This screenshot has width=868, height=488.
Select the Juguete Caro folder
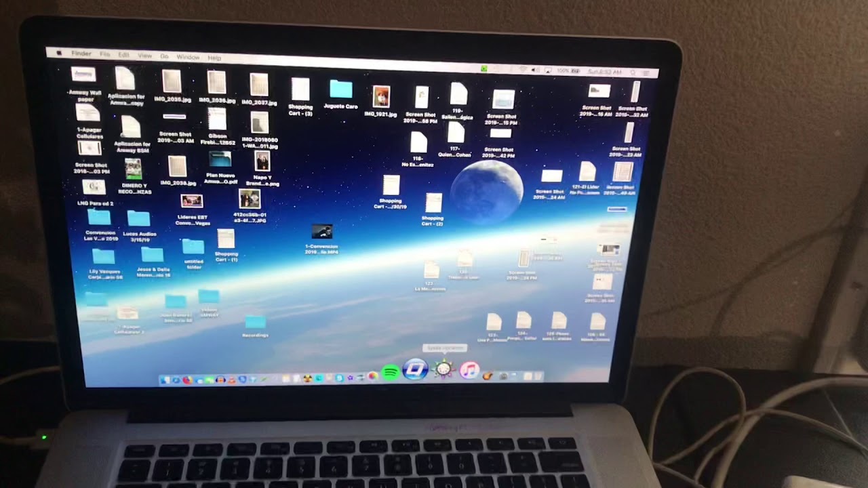(340, 95)
